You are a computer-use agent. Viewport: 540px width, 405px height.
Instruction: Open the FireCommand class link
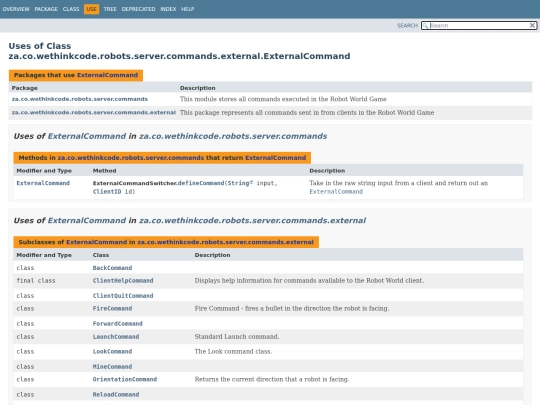(x=112, y=309)
